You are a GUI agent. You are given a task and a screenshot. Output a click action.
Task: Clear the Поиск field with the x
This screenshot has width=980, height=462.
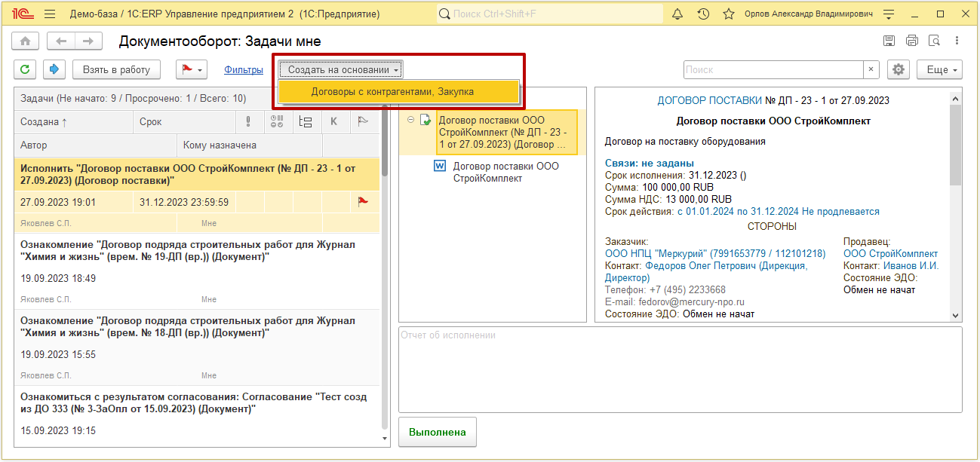(x=871, y=69)
